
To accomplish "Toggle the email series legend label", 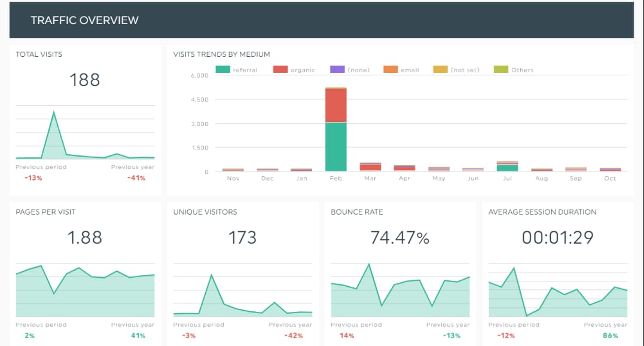I will tap(410, 70).
